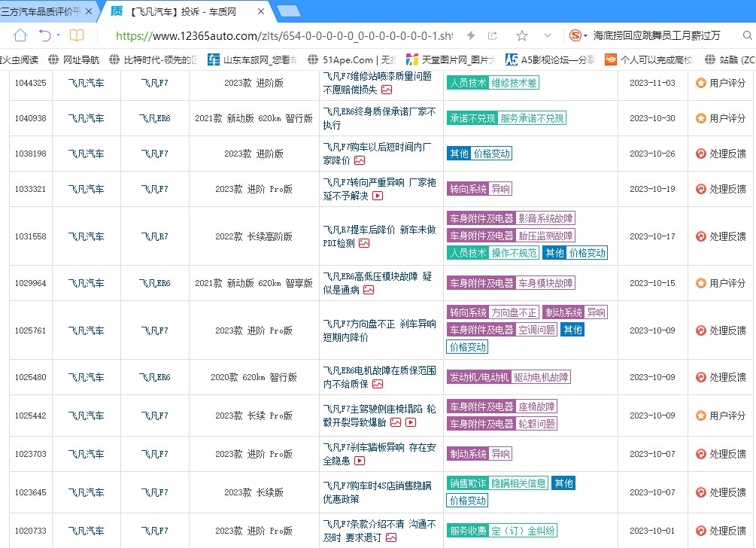Click image icon of 飞凡R7提车后降价 complaint

click(x=364, y=243)
